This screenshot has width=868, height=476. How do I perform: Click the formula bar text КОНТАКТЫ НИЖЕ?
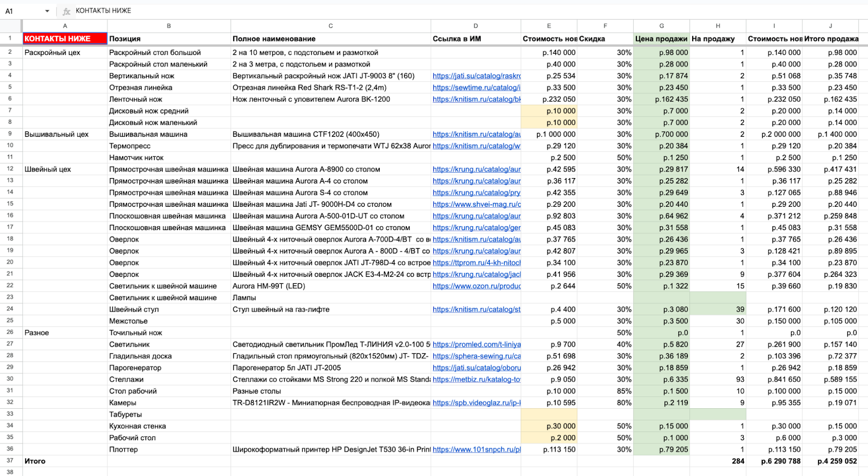click(x=103, y=11)
